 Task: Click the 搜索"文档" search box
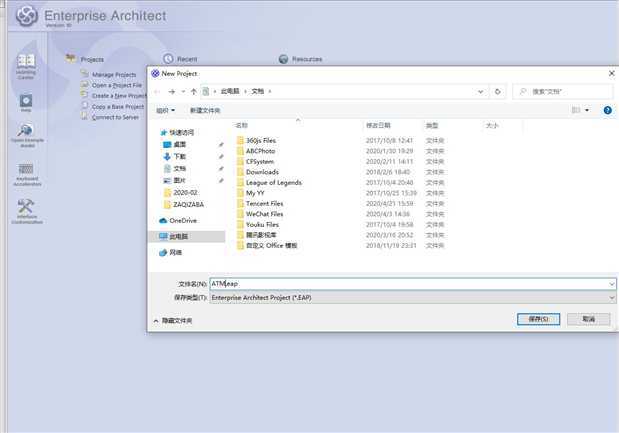[563, 92]
